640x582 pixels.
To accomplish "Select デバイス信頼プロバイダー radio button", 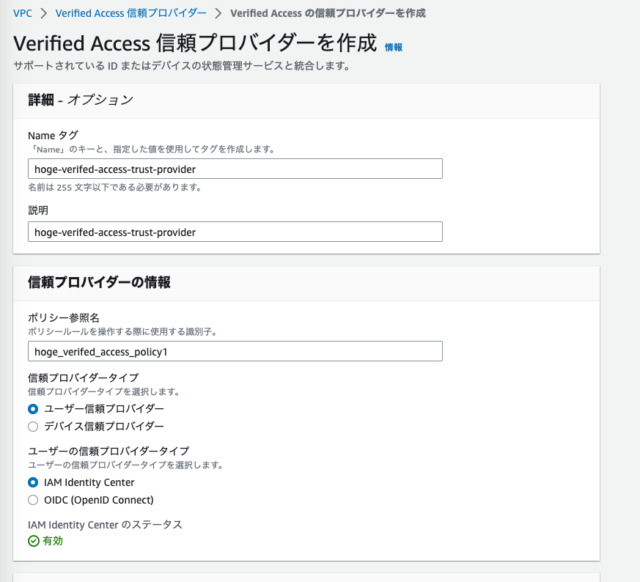I will (x=33, y=427).
